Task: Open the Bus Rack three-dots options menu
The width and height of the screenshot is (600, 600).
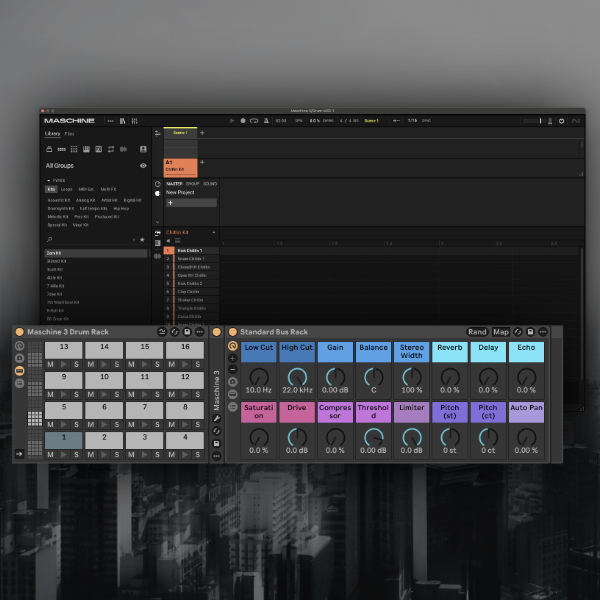Action: coord(543,332)
